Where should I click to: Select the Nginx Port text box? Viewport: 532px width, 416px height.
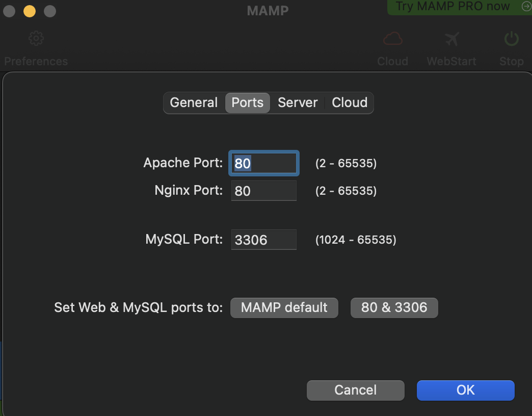263,190
